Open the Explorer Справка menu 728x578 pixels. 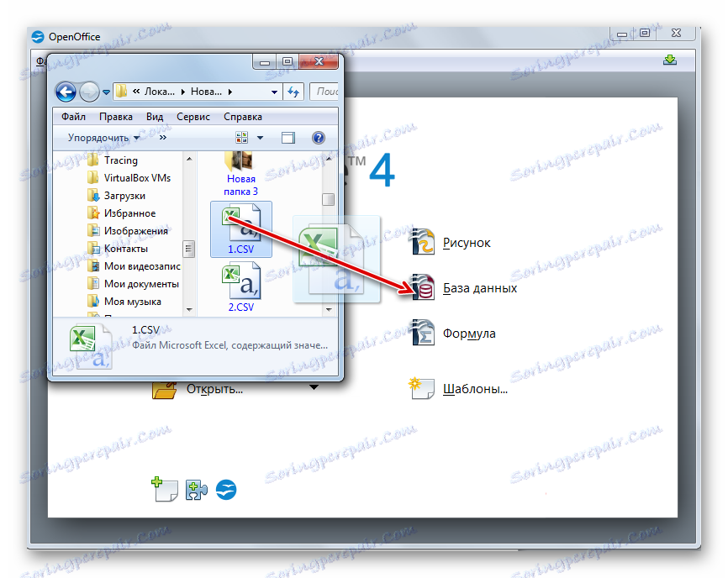pos(243,117)
